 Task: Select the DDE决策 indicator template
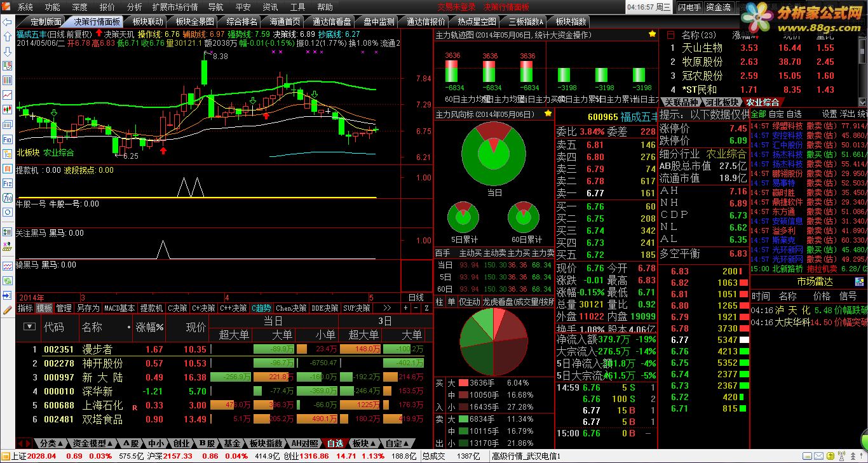tap(324, 308)
